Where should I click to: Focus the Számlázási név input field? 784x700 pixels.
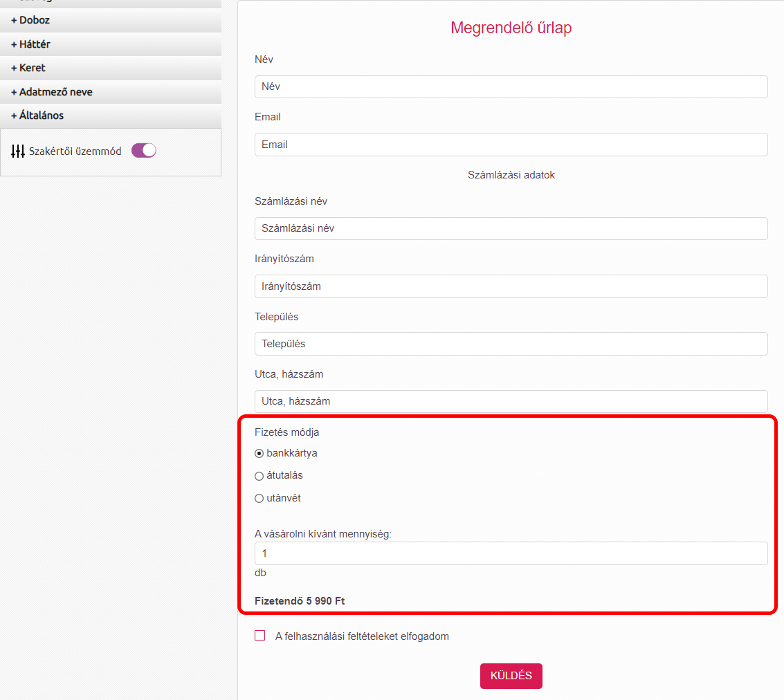coord(511,228)
